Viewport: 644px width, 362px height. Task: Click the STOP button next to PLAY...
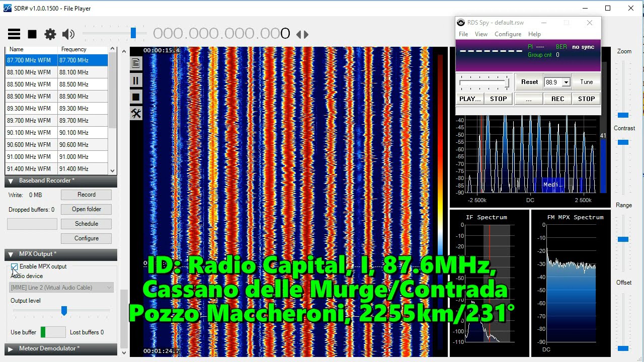point(499,99)
